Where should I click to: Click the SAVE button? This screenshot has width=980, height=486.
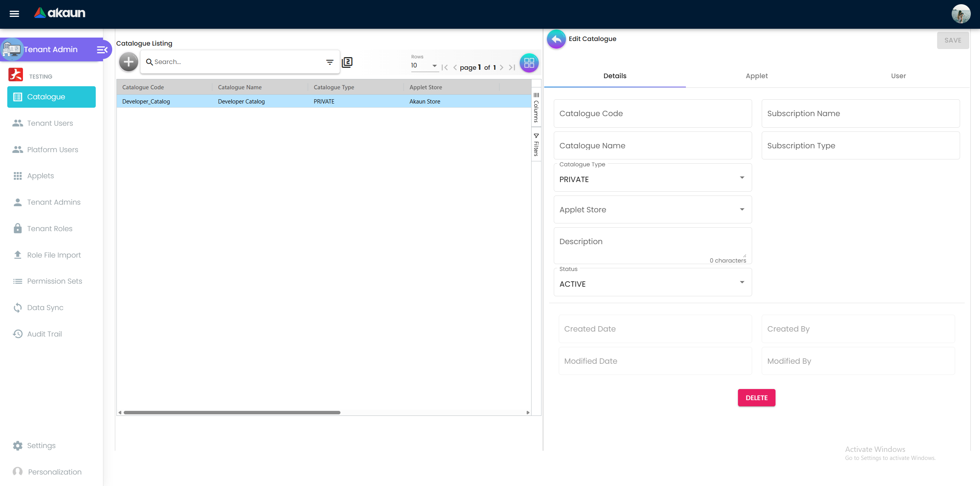pyautogui.click(x=952, y=40)
